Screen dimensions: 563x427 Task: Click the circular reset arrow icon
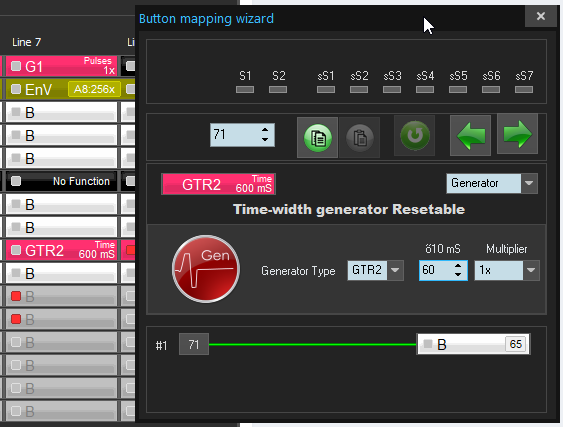point(415,136)
